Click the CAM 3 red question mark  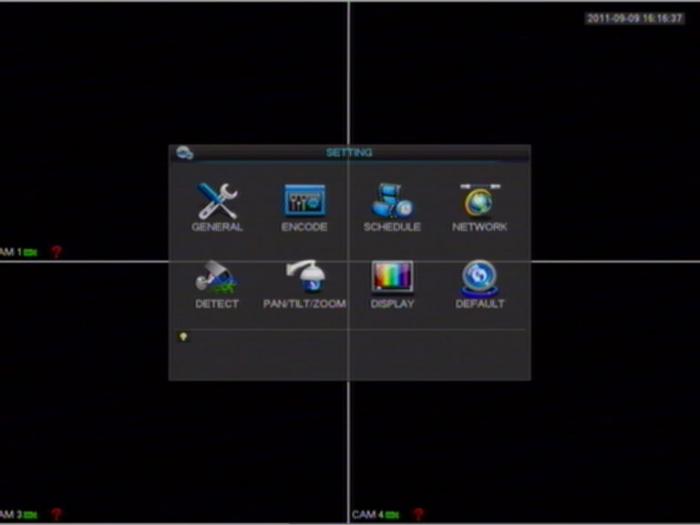click(x=56, y=515)
